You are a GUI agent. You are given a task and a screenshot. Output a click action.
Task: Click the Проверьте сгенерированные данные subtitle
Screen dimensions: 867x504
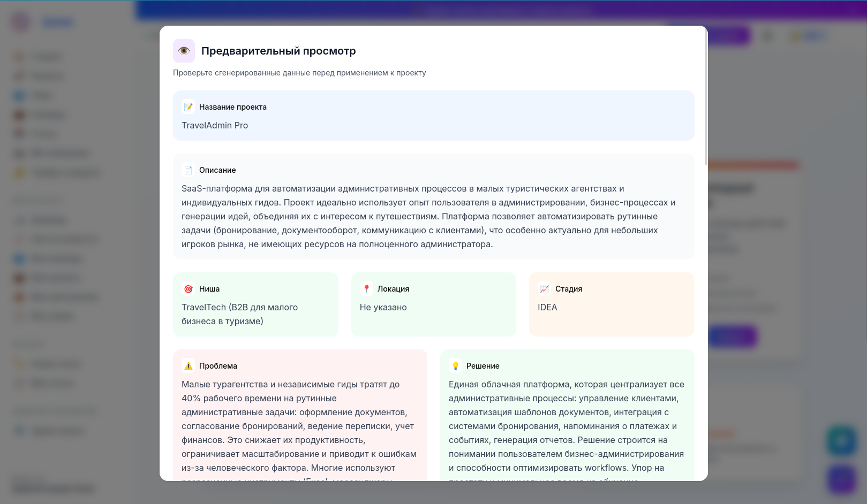coord(299,73)
